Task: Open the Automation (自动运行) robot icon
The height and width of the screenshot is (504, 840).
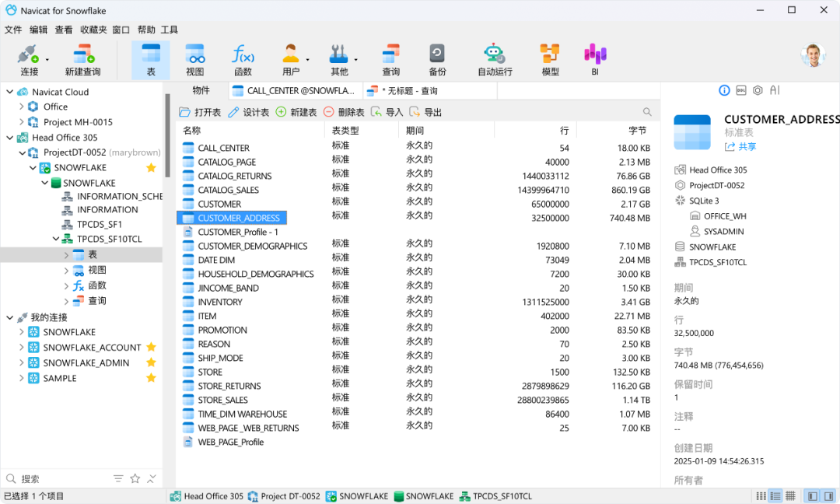Action: 495,60
